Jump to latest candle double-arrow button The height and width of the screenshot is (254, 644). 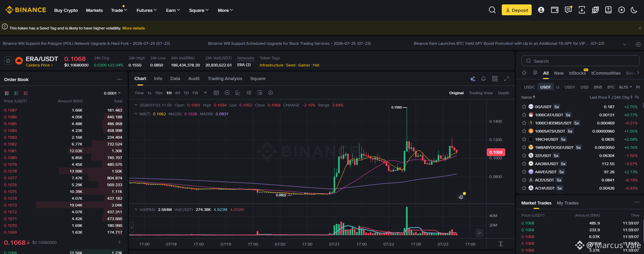coord(479,233)
